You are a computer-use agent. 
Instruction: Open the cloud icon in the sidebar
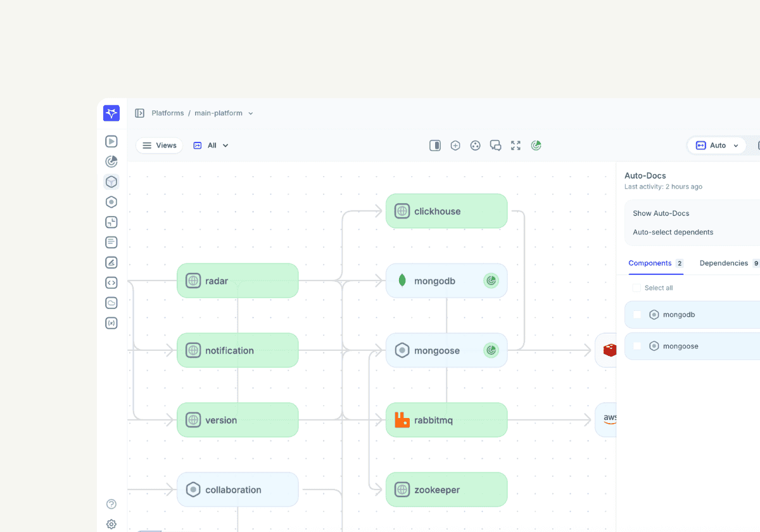click(x=111, y=303)
